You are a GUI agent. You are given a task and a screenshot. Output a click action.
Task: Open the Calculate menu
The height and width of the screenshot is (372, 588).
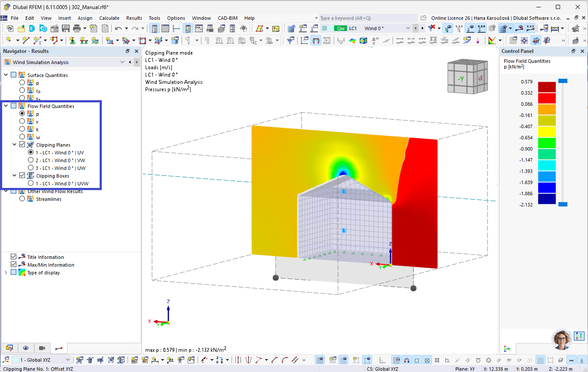(x=110, y=18)
